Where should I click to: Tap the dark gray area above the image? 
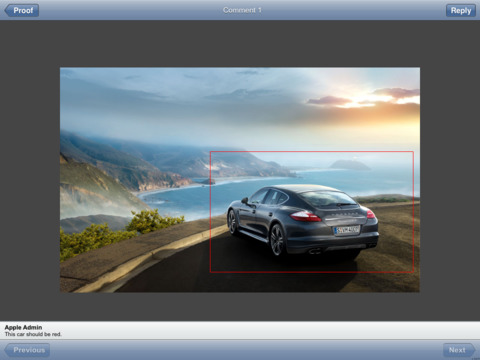coord(240,44)
